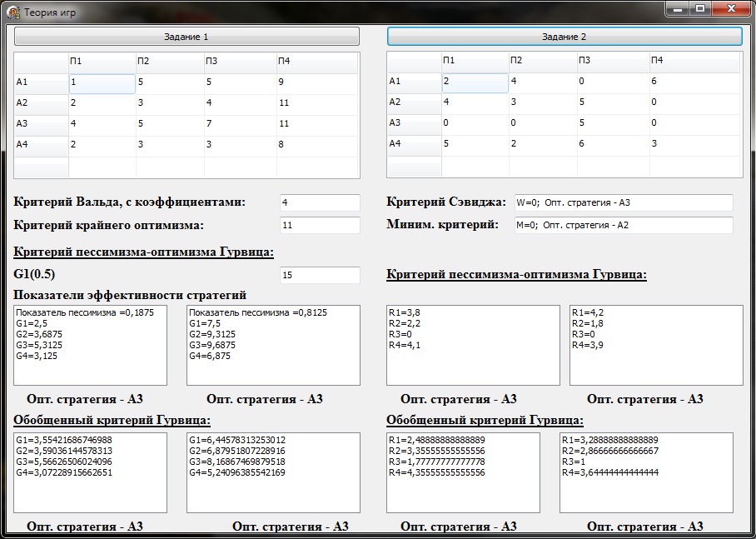Click the line R4=4,1
This screenshot has height=539, width=756.
pos(405,345)
